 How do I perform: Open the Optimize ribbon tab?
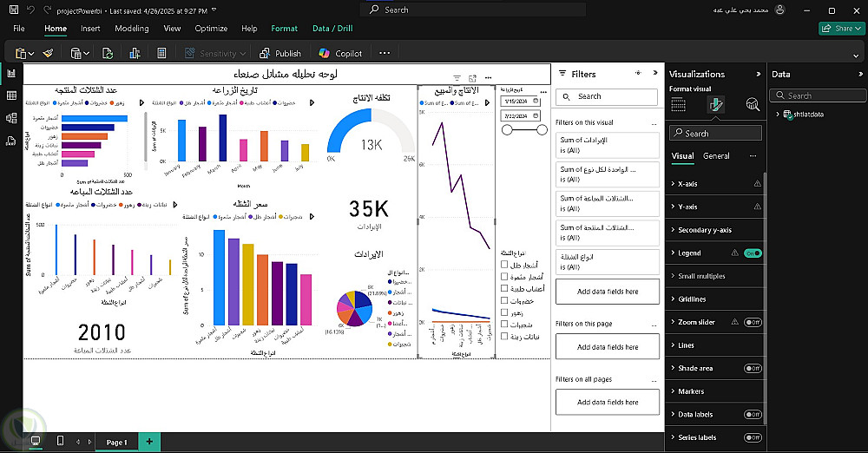point(211,29)
